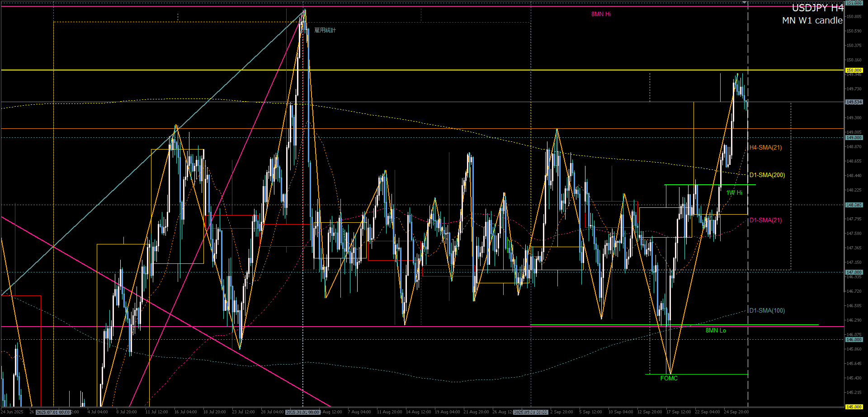Click the green 8MN Lo label
Viewport: 868px width, 417px height.
(716, 331)
